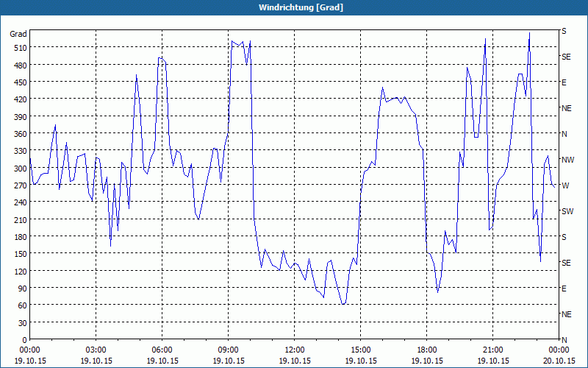Viewport: 588px width, 368px height.
Task: Pick the y-axis tick label 30
Action: pos(23,323)
